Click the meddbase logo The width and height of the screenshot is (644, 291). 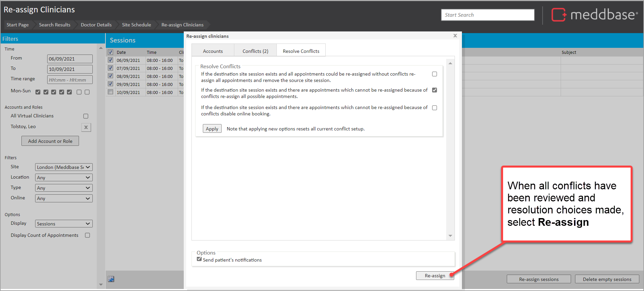point(594,15)
